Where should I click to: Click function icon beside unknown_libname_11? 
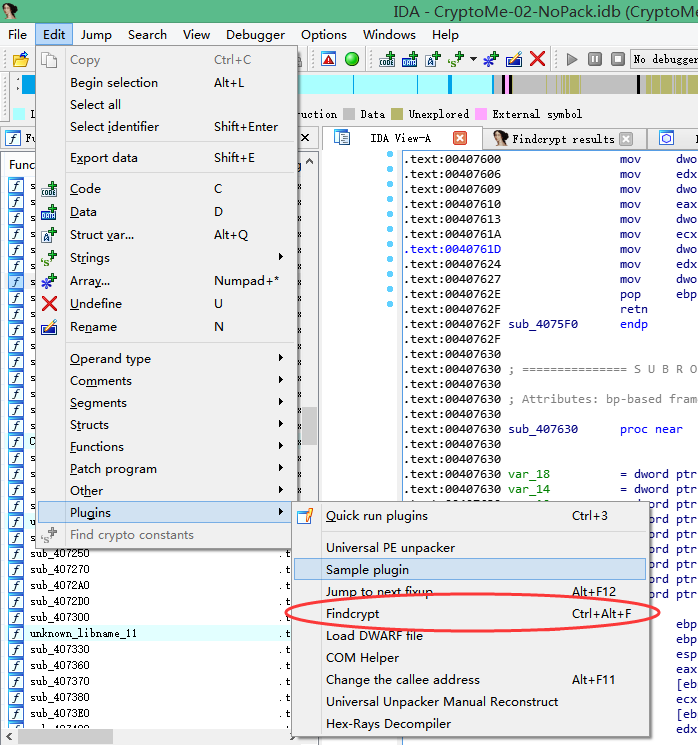[16, 633]
